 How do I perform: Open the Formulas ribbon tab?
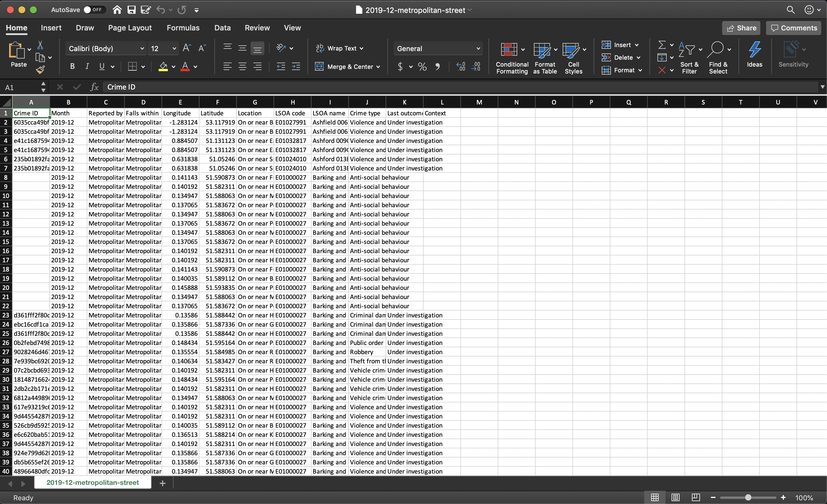(x=183, y=28)
